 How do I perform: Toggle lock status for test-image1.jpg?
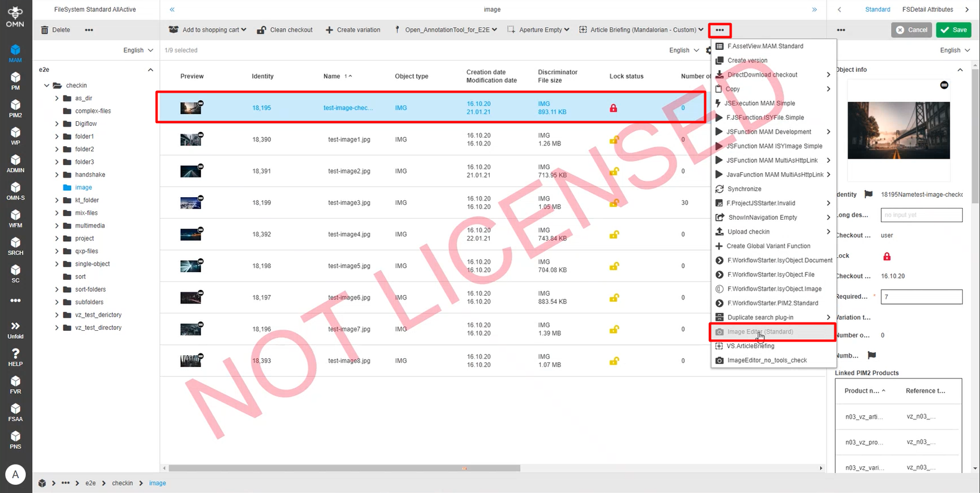[x=614, y=140]
